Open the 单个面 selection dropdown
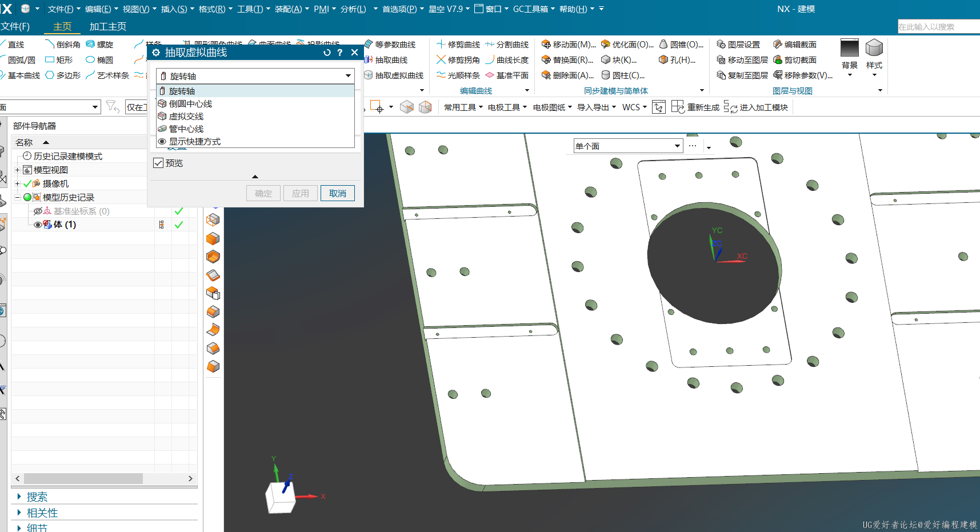Viewport: 980px width, 532px height. coord(628,146)
